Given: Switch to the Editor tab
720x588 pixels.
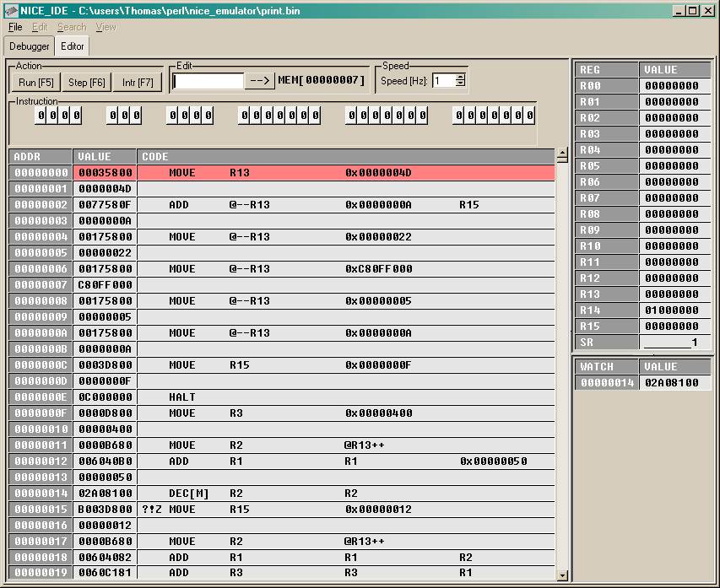Looking at the screenshot, I should (x=73, y=46).
